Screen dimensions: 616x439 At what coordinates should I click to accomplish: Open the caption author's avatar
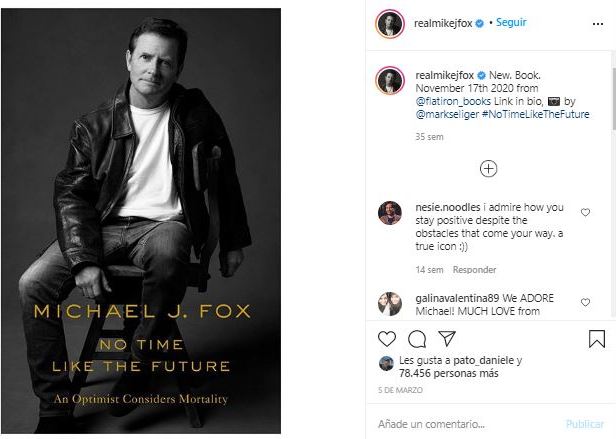(x=390, y=80)
